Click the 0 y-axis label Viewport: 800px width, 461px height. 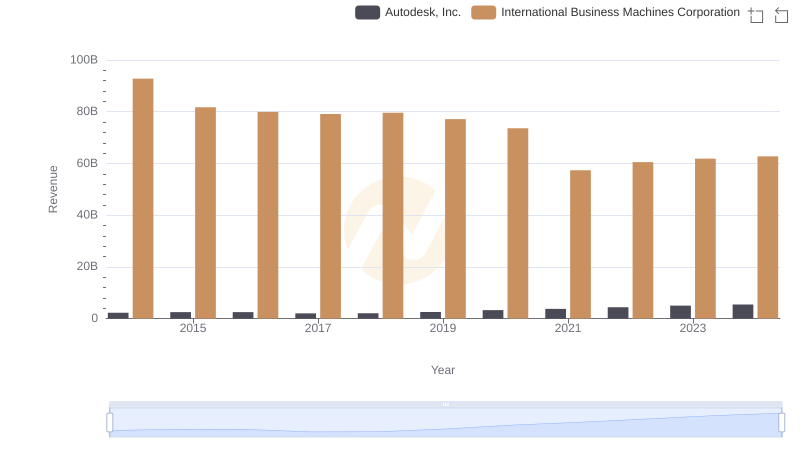point(94,318)
